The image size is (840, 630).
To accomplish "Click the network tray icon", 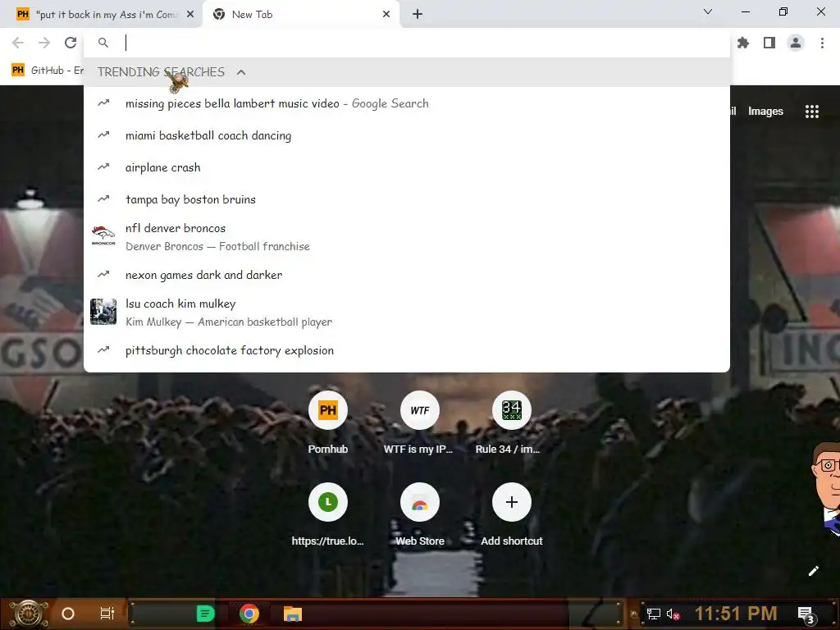I will 654,614.
